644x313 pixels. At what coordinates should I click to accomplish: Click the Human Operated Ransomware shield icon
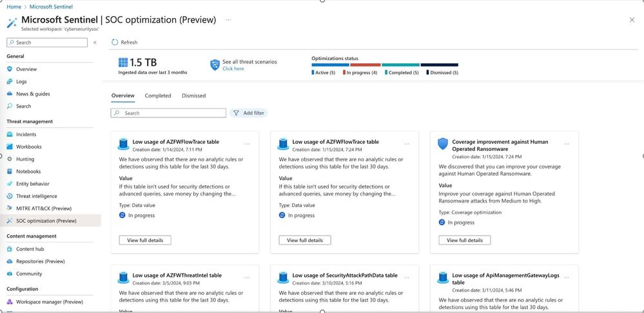point(443,144)
